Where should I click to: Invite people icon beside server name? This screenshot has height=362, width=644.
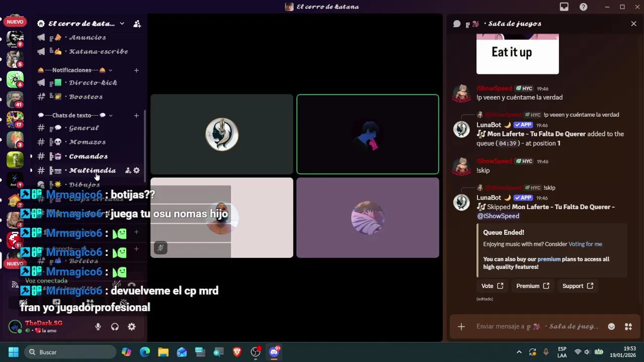click(x=137, y=24)
